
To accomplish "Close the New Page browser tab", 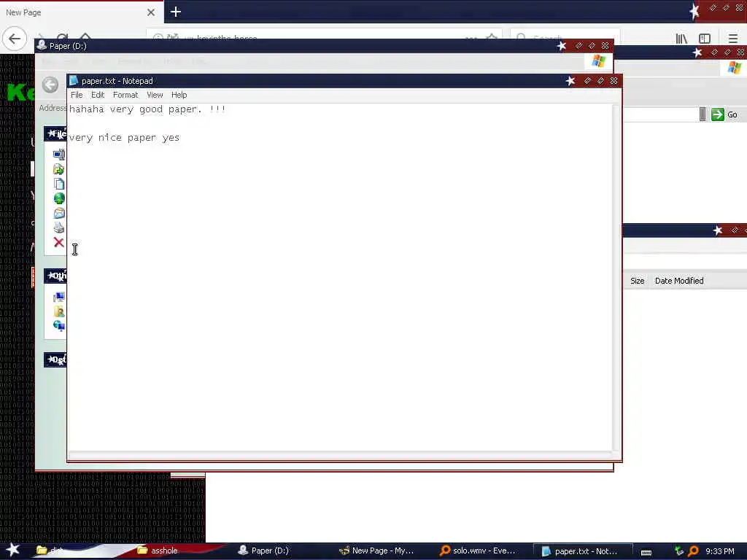I will [151, 12].
